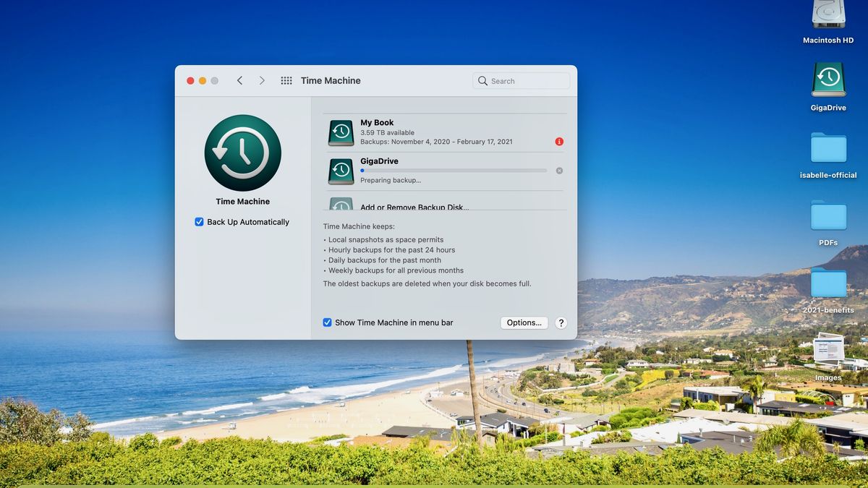The image size is (868, 488).
Task: Open all System Preferences via grid icon
Action: tap(286, 80)
